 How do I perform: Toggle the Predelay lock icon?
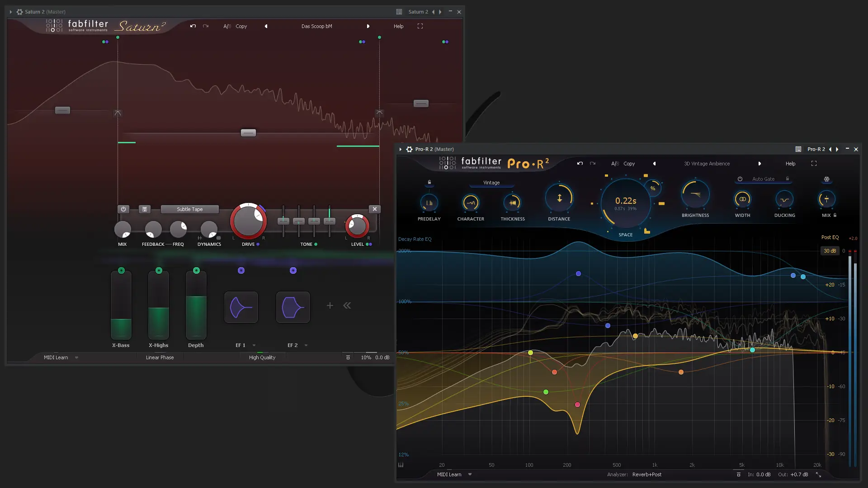tap(429, 182)
